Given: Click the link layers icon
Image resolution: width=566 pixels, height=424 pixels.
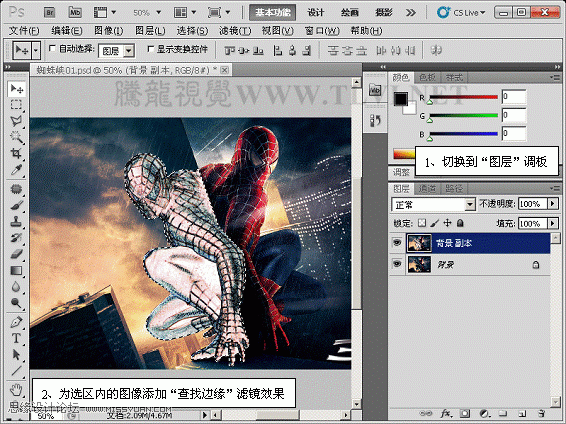Looking at the screenshot, I should coord(426,414).
